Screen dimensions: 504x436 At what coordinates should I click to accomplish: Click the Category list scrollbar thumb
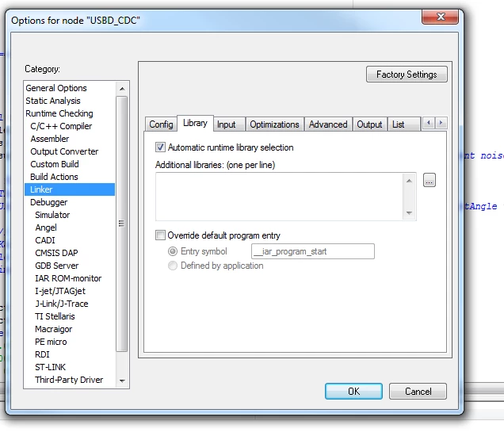tap(121, 224)
